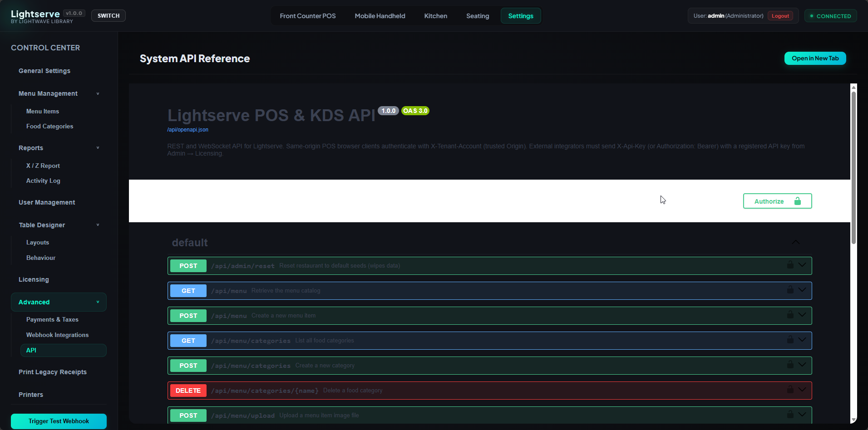Image resolution: width=868 pixels, height=430 pixels.
Task: Click the lock icon on POST /api/menu/upload row
Action: tap(790, 415)
